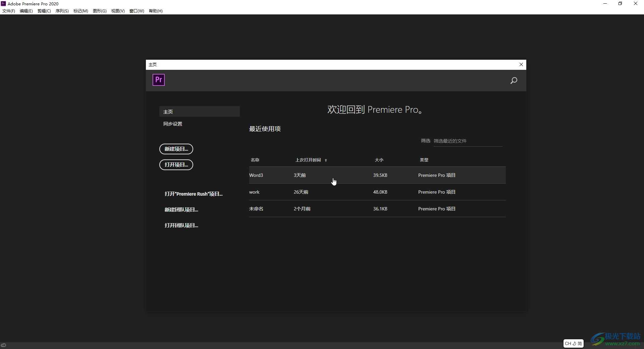This screenshot has width=644, height=349.
Task: Open a Premiere Rush project link
Action: click(x=194, y=194)
